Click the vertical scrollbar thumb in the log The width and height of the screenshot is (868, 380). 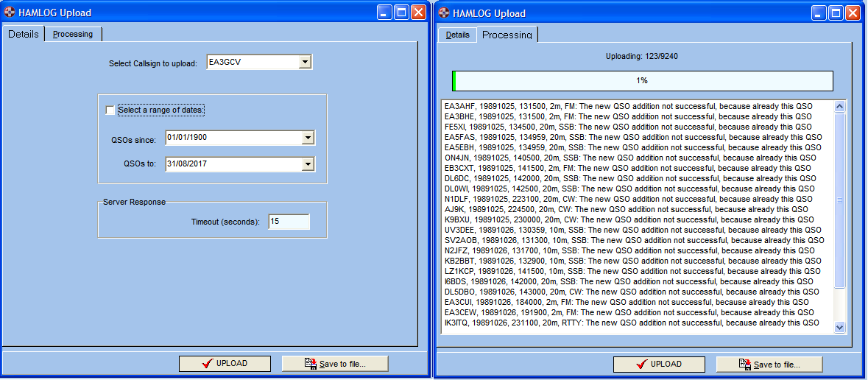(x=839, y=200)
